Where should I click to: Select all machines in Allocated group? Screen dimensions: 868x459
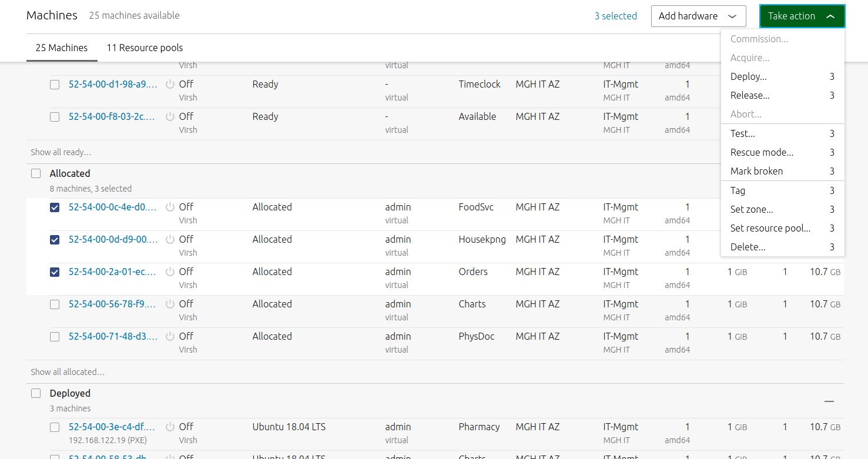pos(36,173)
